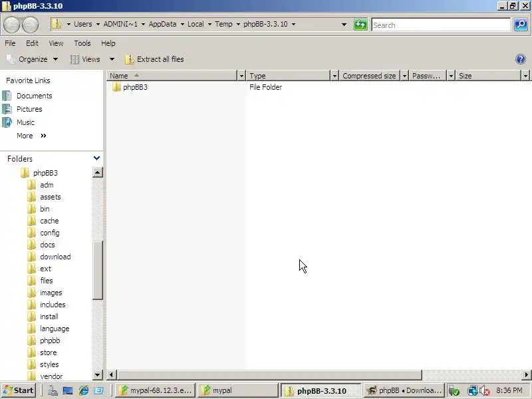Click AppData in the address breadcrumb
Image resolution: width=532 pixels, height=399 pixels.
(162, 24)
